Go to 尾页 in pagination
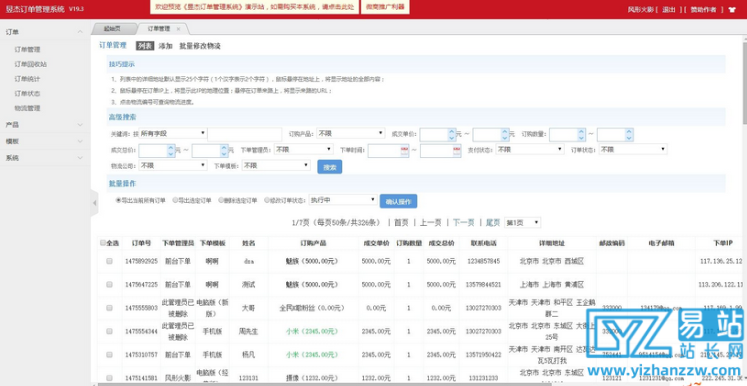The image size is (747, 386). [x=493, y=223]
